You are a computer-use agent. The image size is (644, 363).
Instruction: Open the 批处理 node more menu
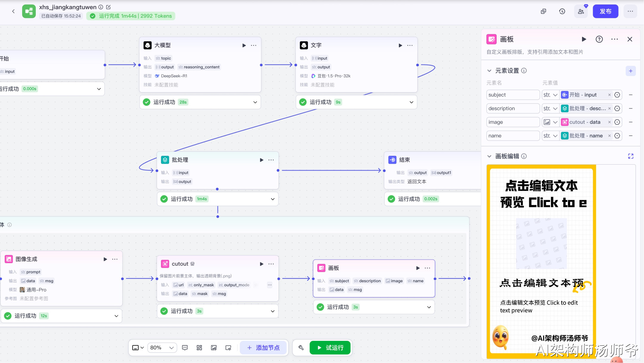[271, 160]
